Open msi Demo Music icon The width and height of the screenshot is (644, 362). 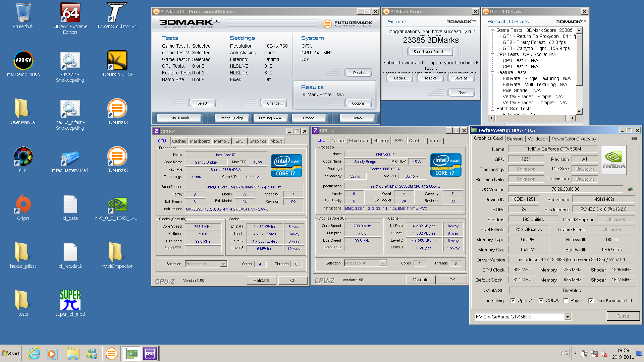point(23,64)
